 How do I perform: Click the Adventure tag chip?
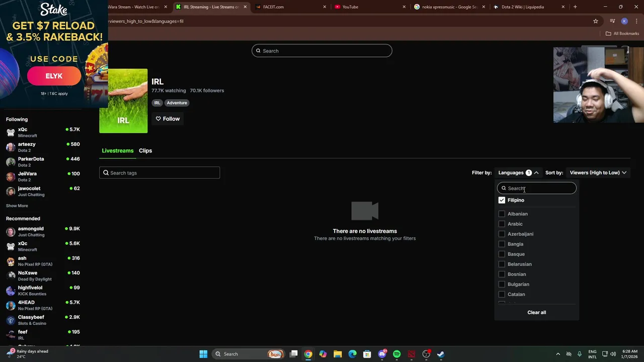(x=177, y=103)
